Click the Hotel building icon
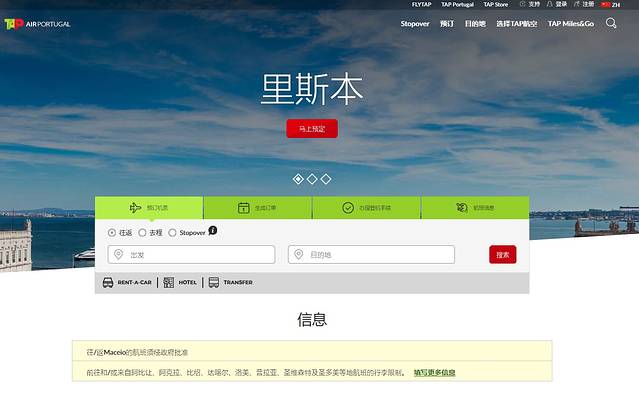The image size is (639, 401). coord(169,283)
